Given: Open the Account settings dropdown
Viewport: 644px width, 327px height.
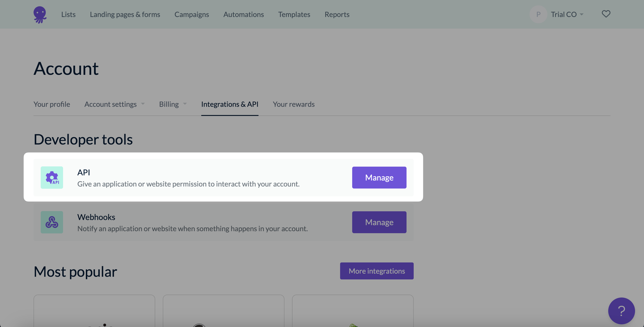Looking at the screenshot, I should point(114,103).
